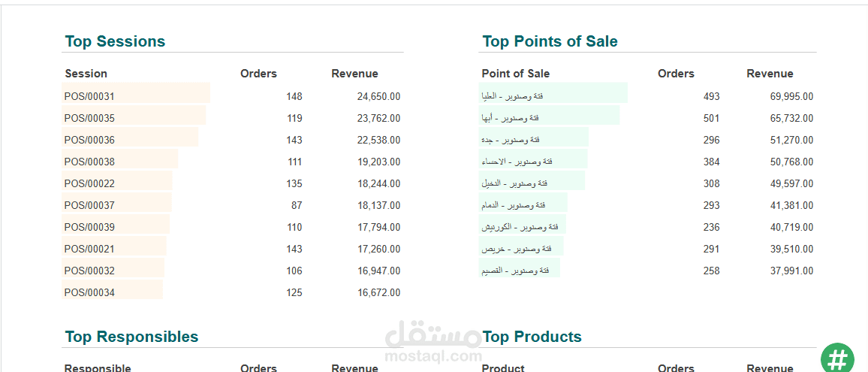868x372 pixels.
Task: Click Orders header under Top Sessions
Action: tap(258, 74)
